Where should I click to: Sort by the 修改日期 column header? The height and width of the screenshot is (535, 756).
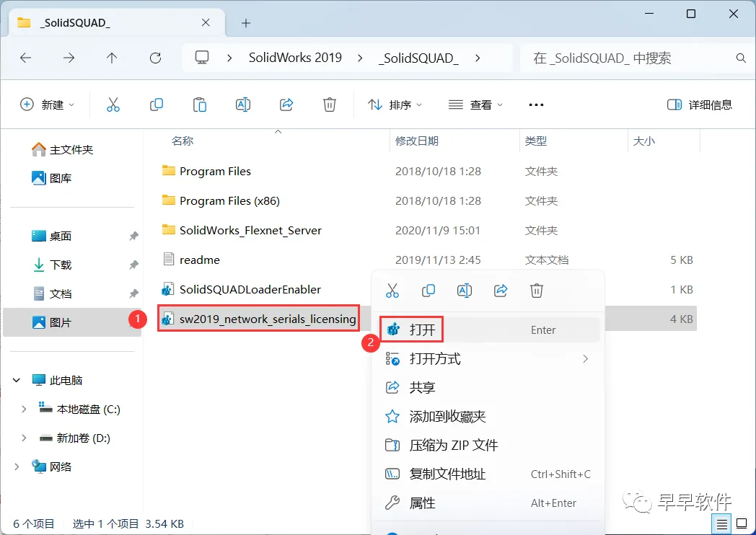pyautogui.click(x=417, y=141)
